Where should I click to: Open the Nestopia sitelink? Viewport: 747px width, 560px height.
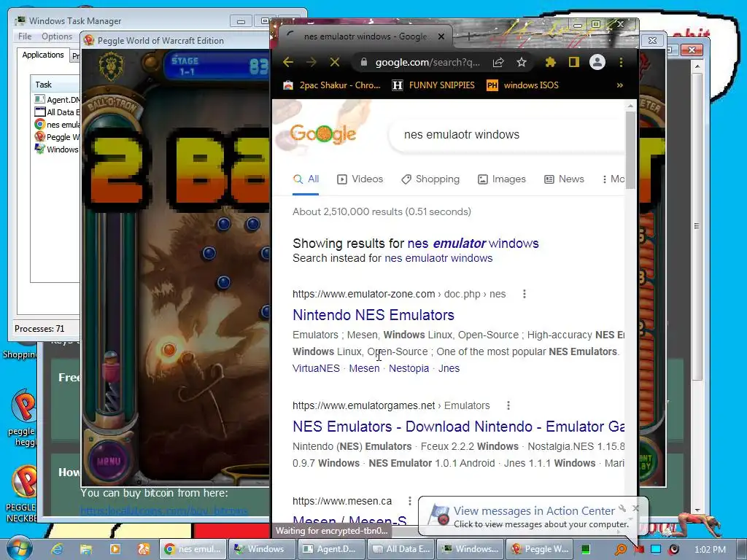click(409, 368)
